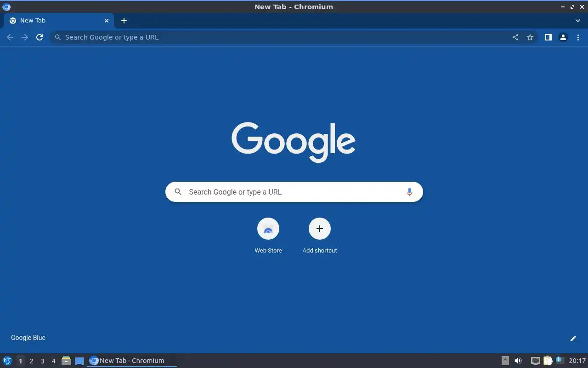Go forward with the forward arrow
The image size is (588, 368).
click(25, 37)
